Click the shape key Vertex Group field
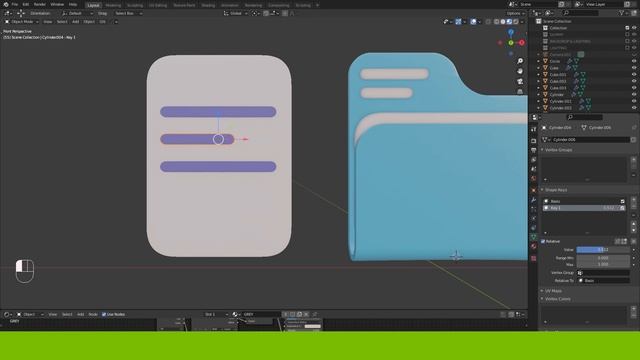Viewport: 640px width, 360px height. (603, 273)
